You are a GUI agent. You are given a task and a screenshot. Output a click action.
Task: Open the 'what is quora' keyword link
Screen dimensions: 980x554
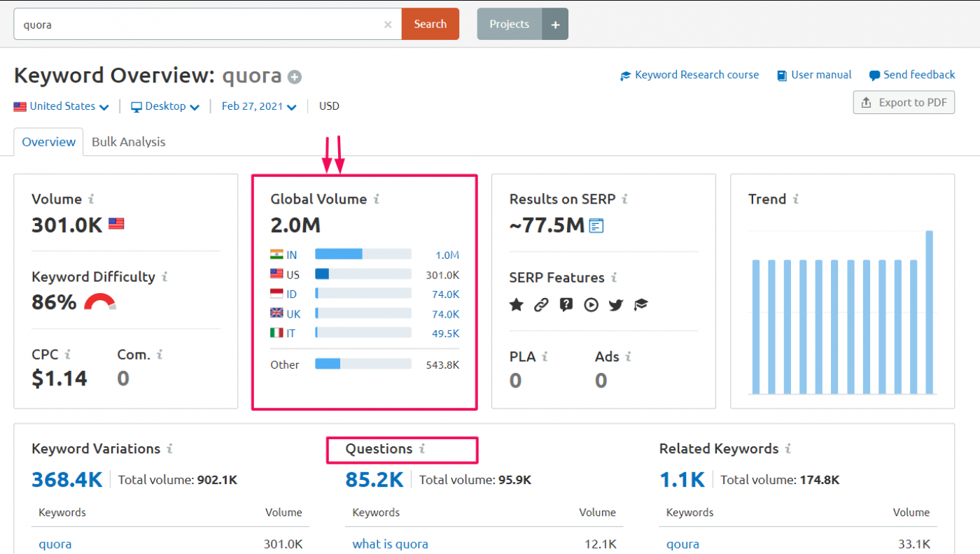390,544
